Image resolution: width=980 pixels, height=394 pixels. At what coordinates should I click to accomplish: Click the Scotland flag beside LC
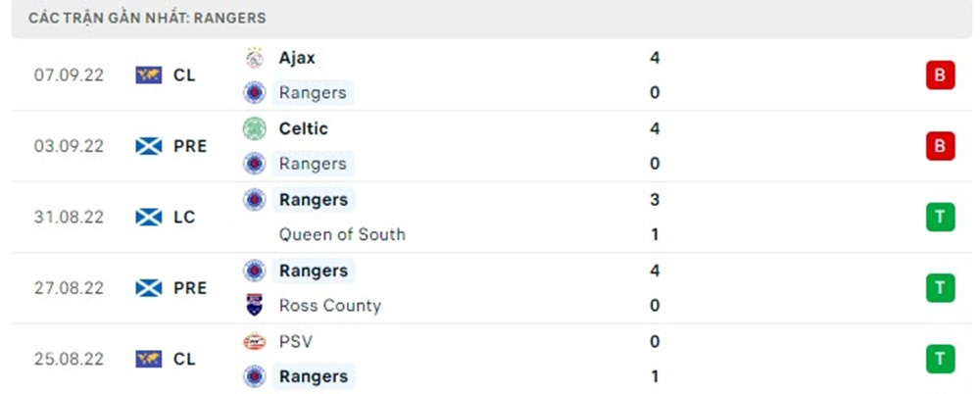[x=149, y=217]
